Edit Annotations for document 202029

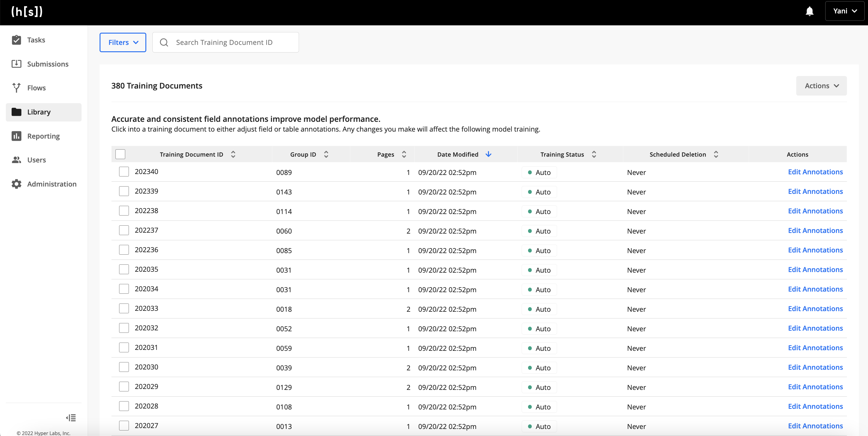point(815,387)
